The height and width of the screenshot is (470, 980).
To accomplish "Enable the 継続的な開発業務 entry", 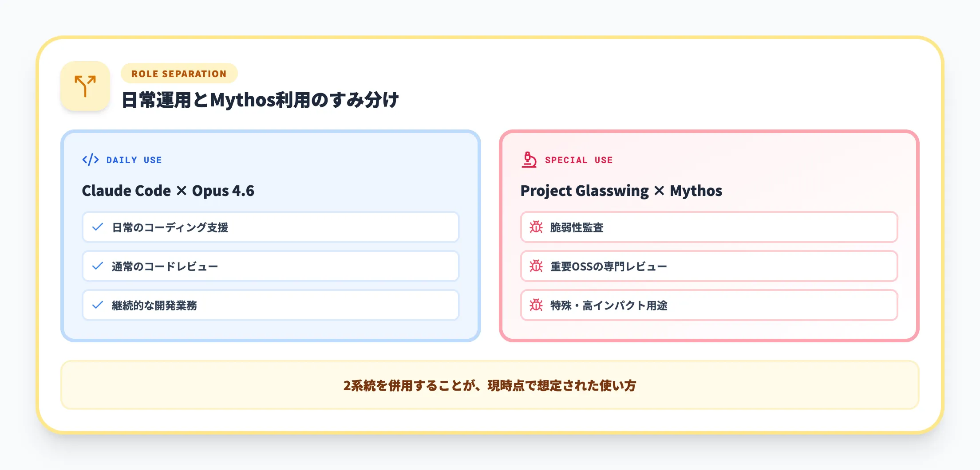I will (270, 305).
